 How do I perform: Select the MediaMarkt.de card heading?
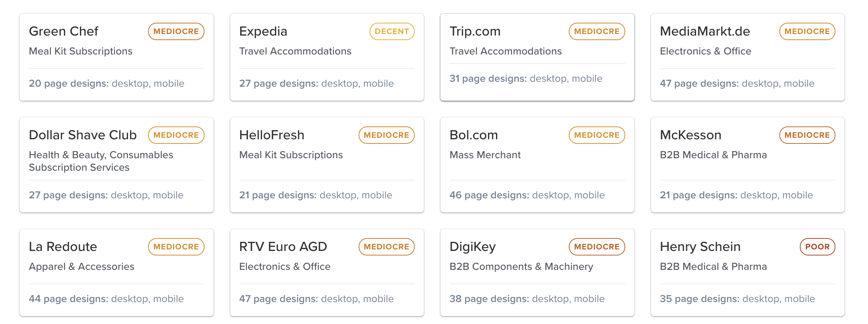click(x=704, y=31)
